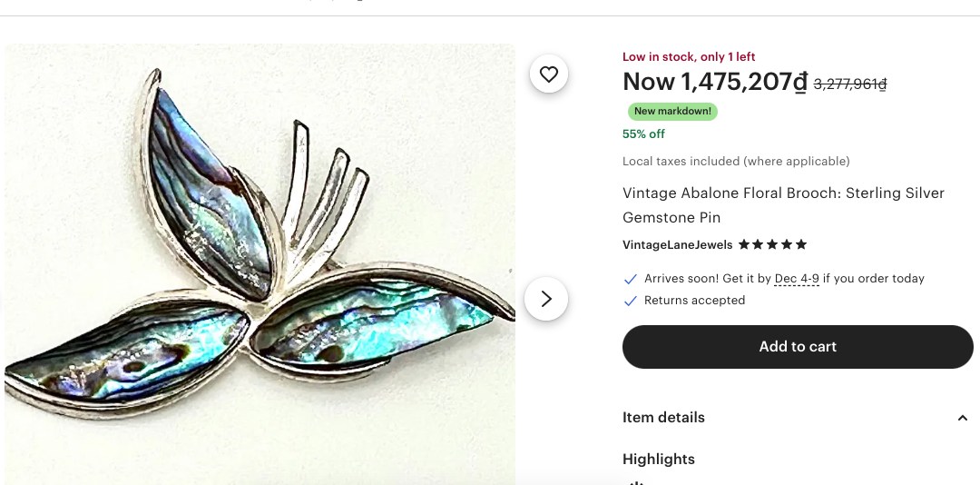Open the abalone brooch main photo
The width and height of the screenshot is (980, 485).
[x=260, y=263]
